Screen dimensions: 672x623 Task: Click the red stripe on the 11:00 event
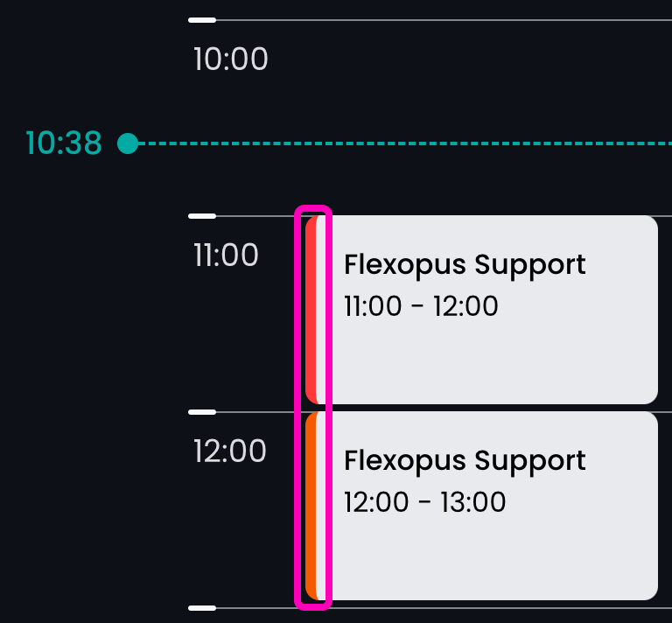311,310
